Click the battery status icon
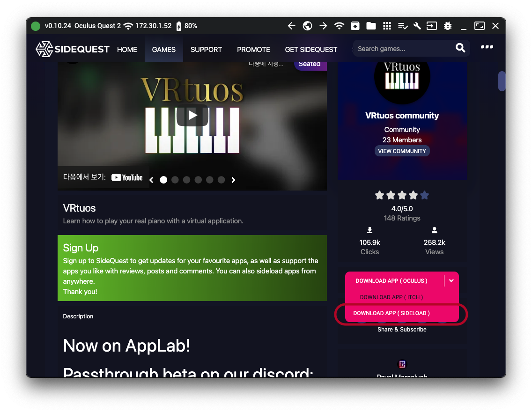The height and width of the screenshot is (412, 532). click(179, 26)
